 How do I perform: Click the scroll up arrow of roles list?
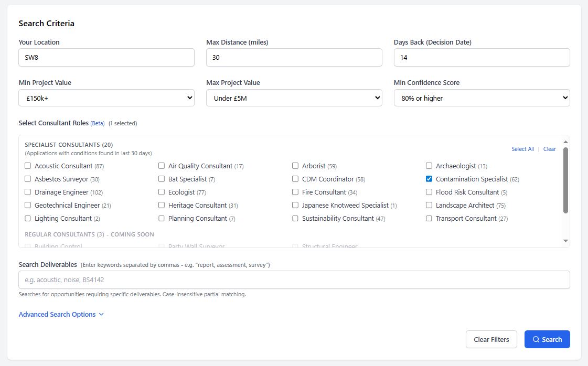(565, 142)
